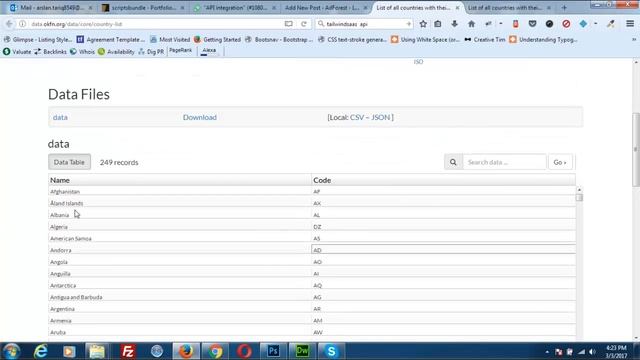Click the Alexa toolbar item

[x=209, y=51]
